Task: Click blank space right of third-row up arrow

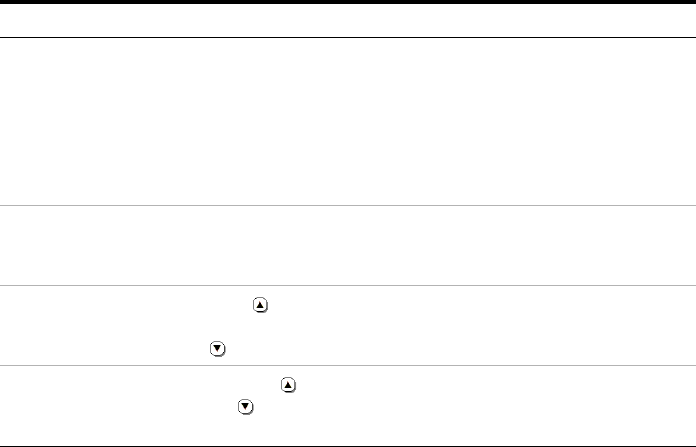Action: (x=450, y=311)
